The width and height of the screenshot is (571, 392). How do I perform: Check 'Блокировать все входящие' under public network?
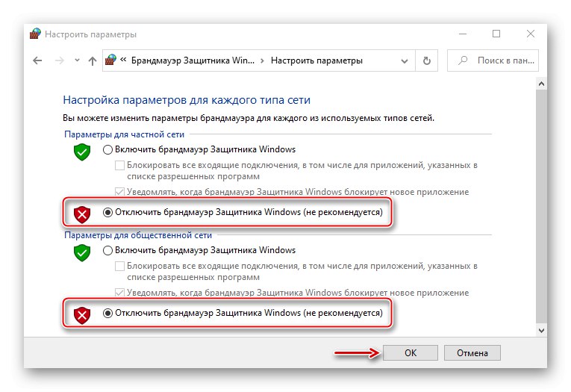[119, 267]
